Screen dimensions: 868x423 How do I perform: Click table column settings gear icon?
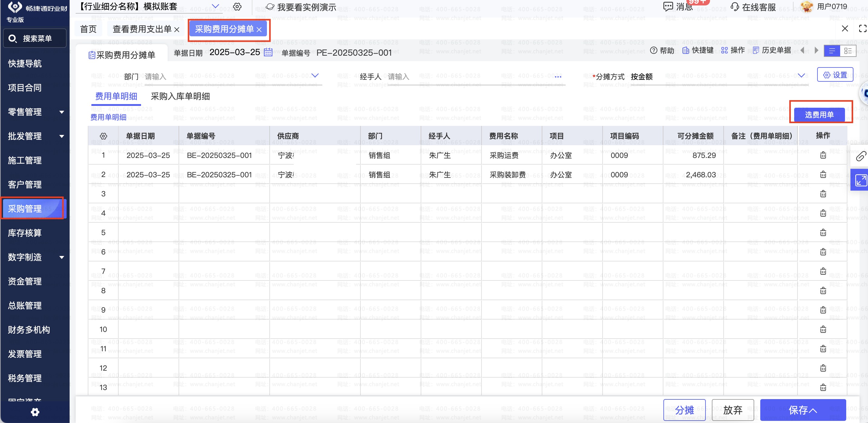coord(104,136)
